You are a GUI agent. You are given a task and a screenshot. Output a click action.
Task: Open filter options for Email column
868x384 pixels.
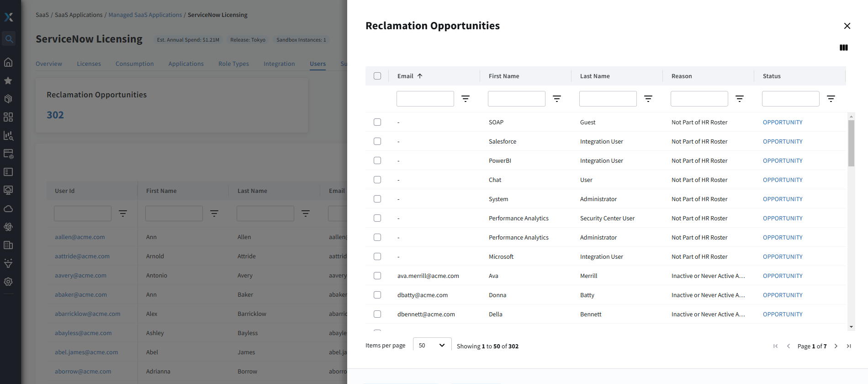point(465,99)
